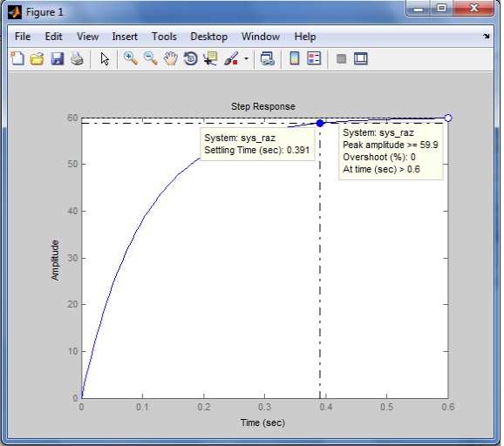Save figure using the floppy disk icon
This screenshot has height=446, width=504.
[58, 58]
